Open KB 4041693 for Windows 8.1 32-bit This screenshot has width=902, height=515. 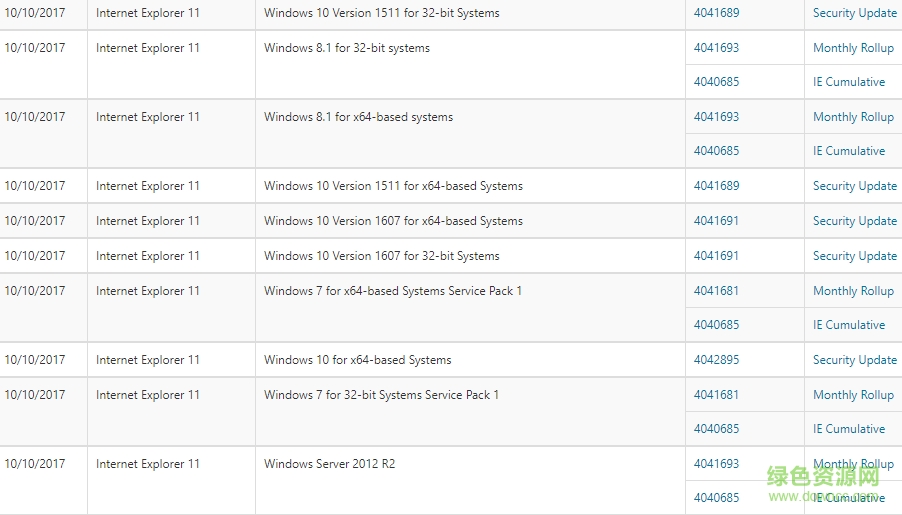tap(716, 48)
